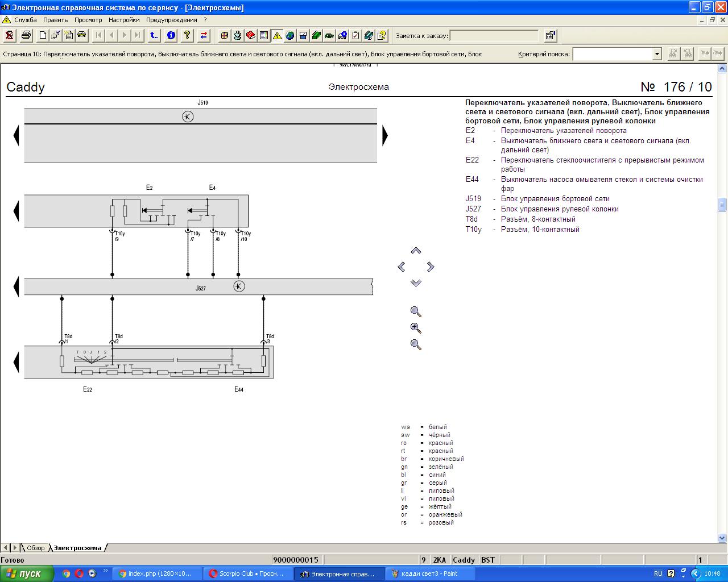This screenshot has height=582, width=728.
Task: Switch to кадди свет3 - Paint taskbar window
Action: point(429,573)
